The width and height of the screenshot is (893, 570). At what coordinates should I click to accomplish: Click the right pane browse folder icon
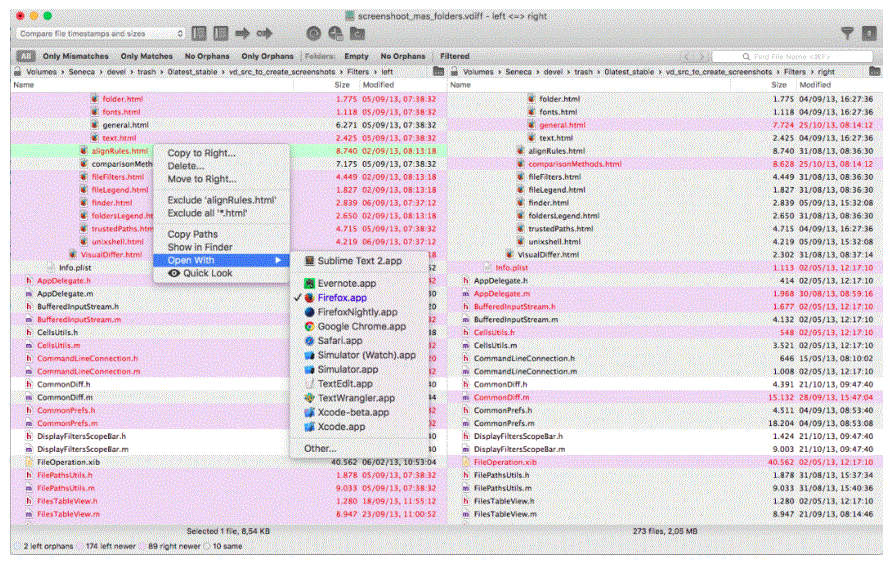point(875,71)
